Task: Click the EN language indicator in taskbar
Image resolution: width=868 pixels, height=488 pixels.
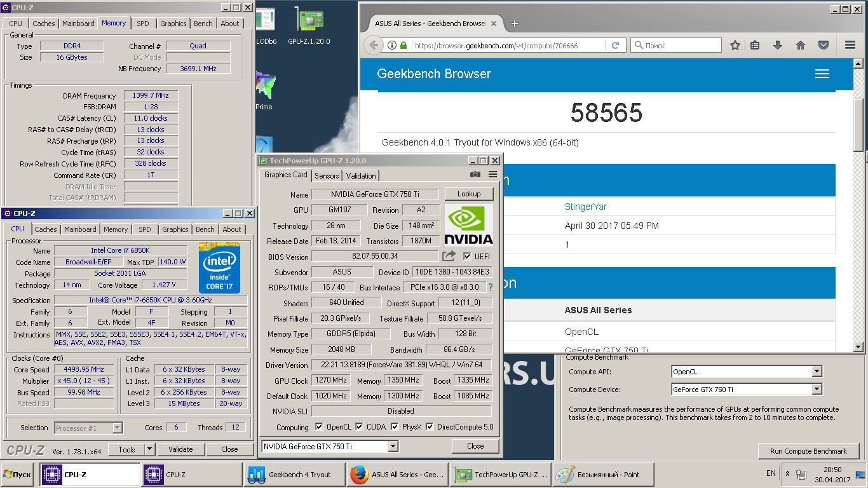Action: coord(771,473)
